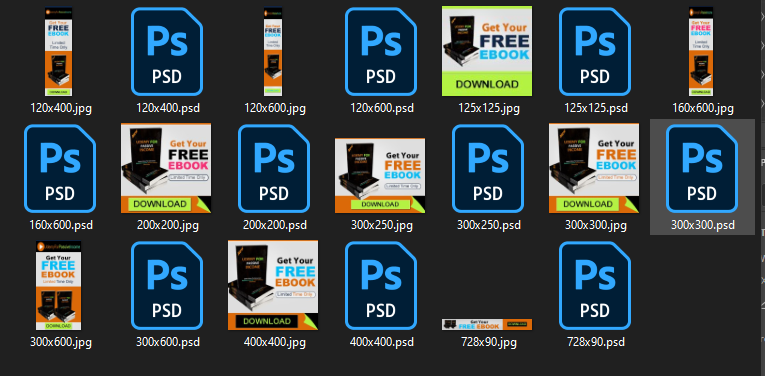Click the 400x400.jpg banner thumbnail
The height and width of the screenshot is (376, 765).
coord(273,285)
